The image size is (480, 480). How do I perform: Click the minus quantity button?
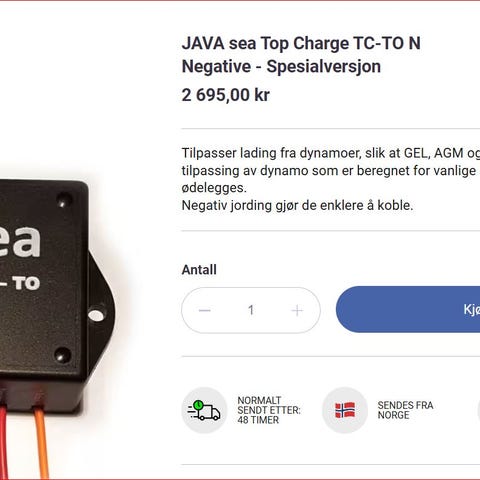pyautogui.click(x=204, y=311)
